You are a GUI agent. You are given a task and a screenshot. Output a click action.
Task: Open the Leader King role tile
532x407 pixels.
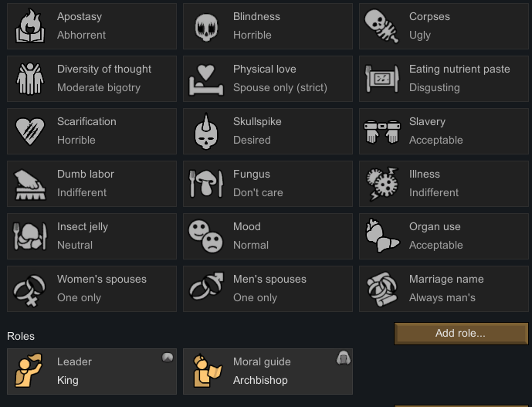(x=92, y=371)
